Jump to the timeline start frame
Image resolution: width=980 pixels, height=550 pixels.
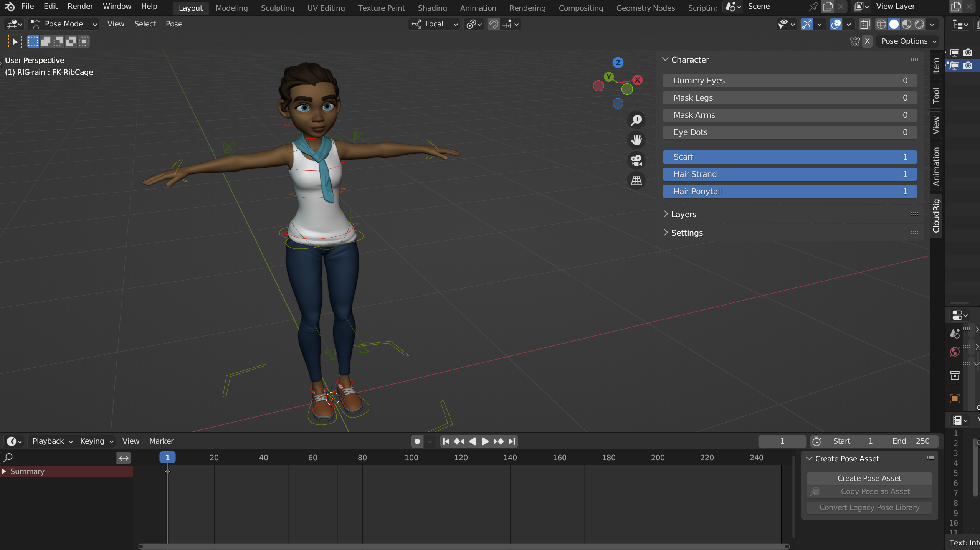(x=446, y=441)
